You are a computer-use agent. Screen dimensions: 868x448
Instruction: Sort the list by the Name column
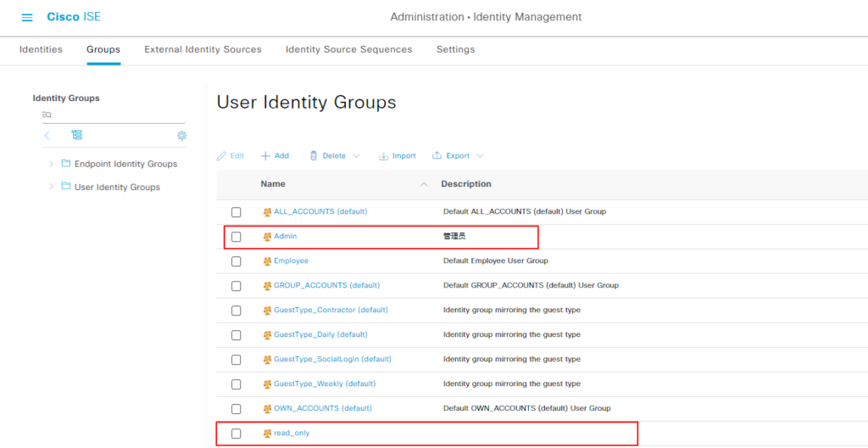273,184
